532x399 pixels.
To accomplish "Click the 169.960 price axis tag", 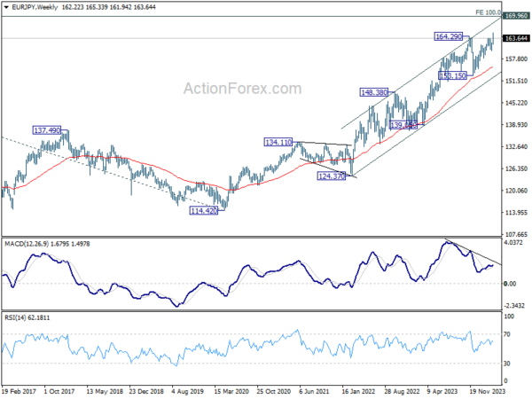I will (x=516, y=16).
